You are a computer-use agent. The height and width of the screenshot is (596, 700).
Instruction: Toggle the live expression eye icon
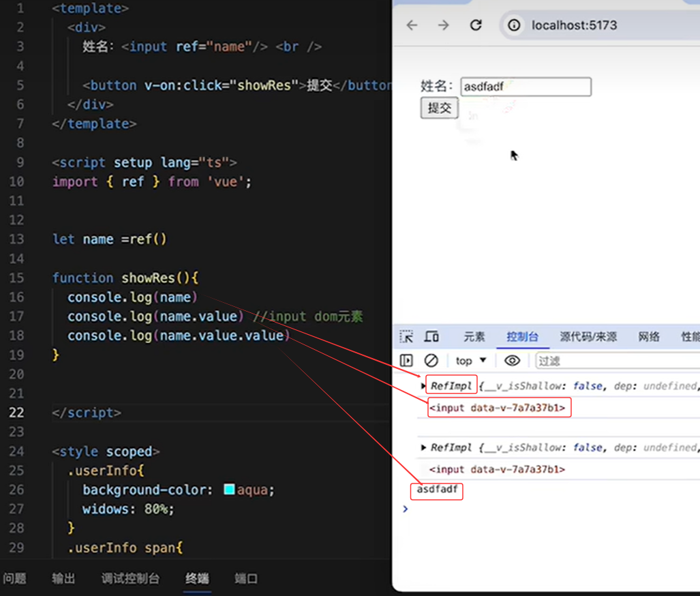(x=512, y=361)
